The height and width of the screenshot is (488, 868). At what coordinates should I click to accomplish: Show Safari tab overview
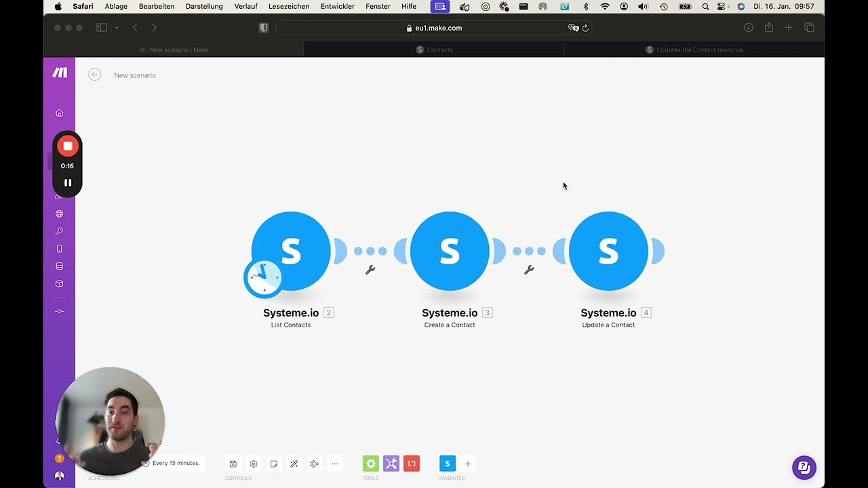pyautogui.click(x=809, y=28)
